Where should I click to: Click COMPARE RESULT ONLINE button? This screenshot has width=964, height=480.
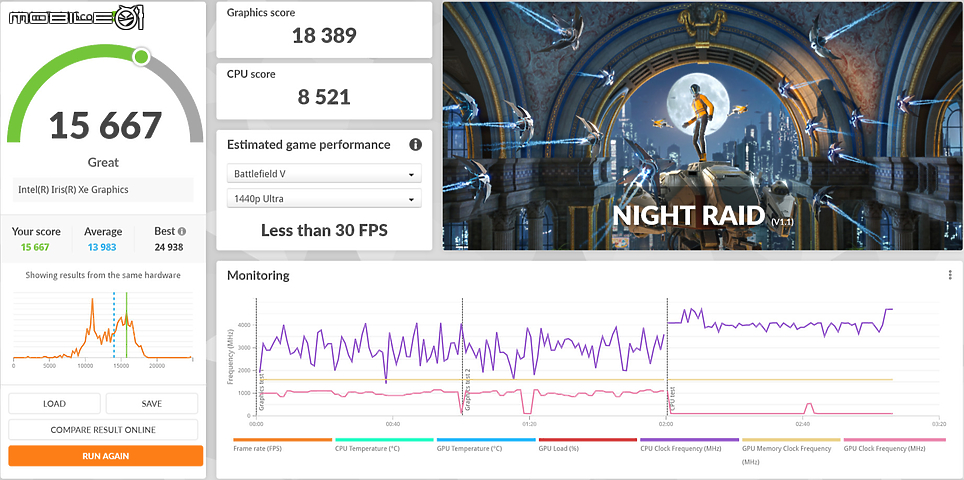[x=103, y=430]
